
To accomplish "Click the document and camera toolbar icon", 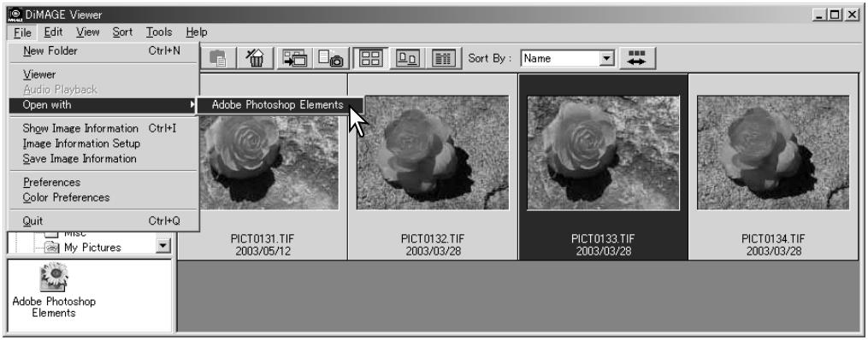I will coord(330,58).
